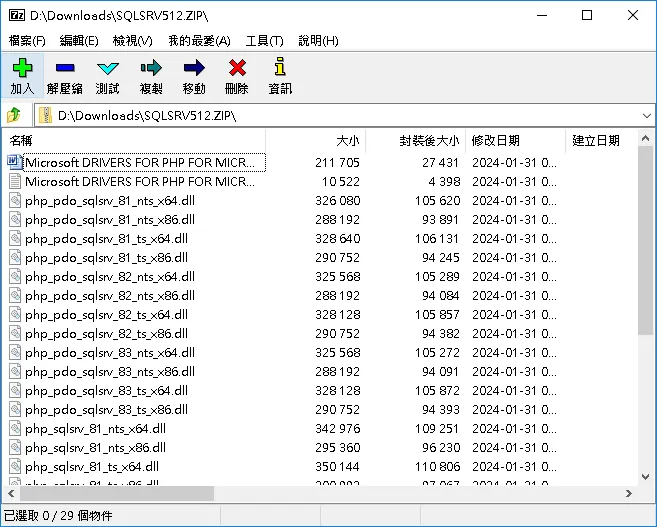
Task: Click the address bar path field
Action: [344, 115]
